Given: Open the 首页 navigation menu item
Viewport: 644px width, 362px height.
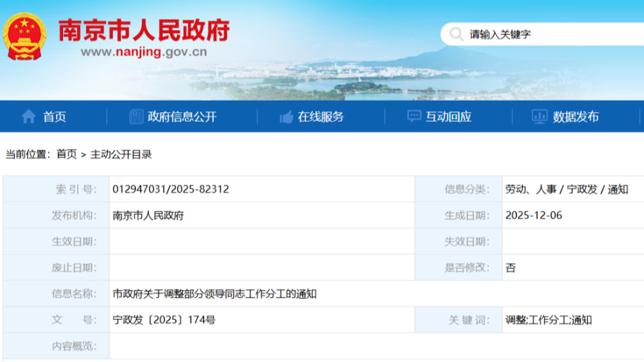Looking at the screenshot, I should [55, 117].
